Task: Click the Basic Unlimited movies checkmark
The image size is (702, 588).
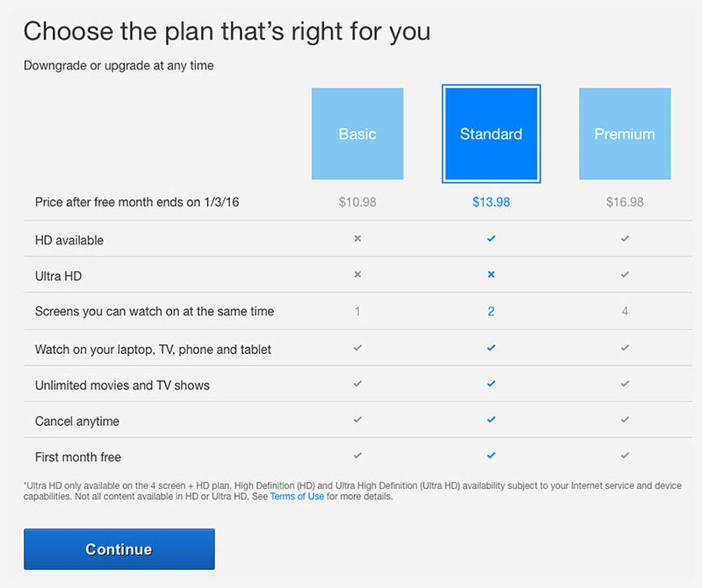Action: (358, 384)
